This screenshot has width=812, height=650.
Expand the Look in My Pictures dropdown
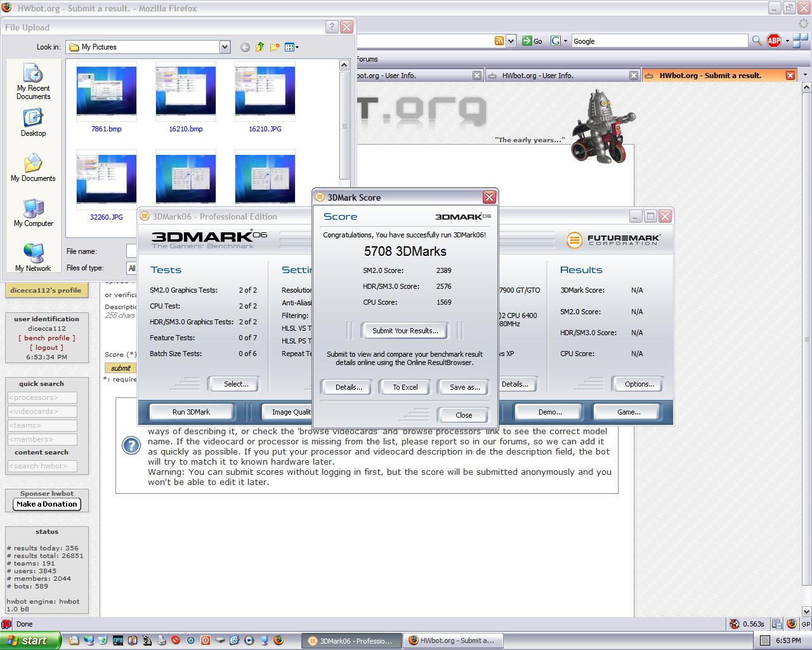(x=225, y=47)
